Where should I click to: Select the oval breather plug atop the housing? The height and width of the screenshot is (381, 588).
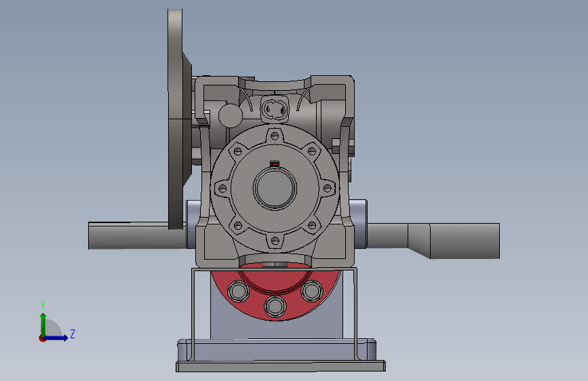coord(275,109)
